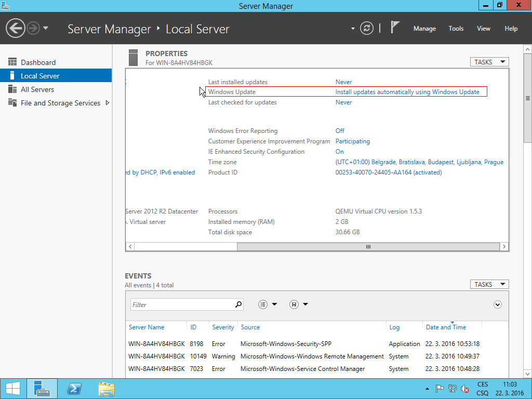Click the All Servers icon
The height and width of the screenshot is (399, 532).
point(12,89)
